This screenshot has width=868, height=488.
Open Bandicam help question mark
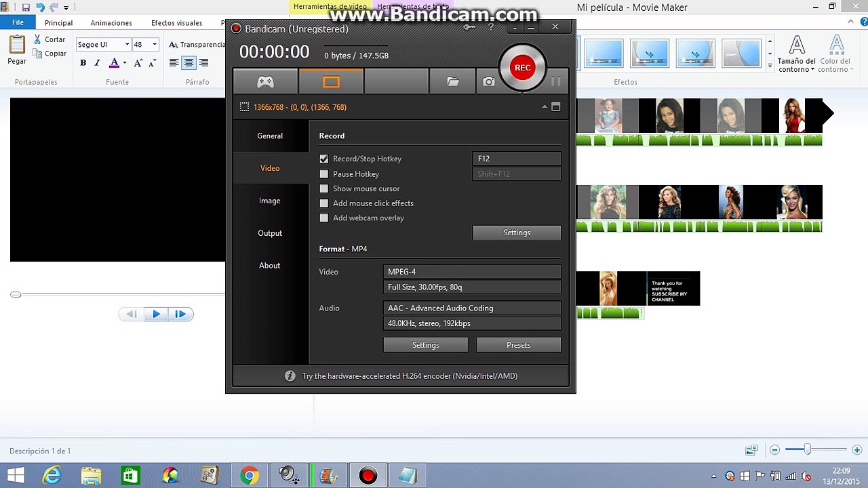coord(491,27)
